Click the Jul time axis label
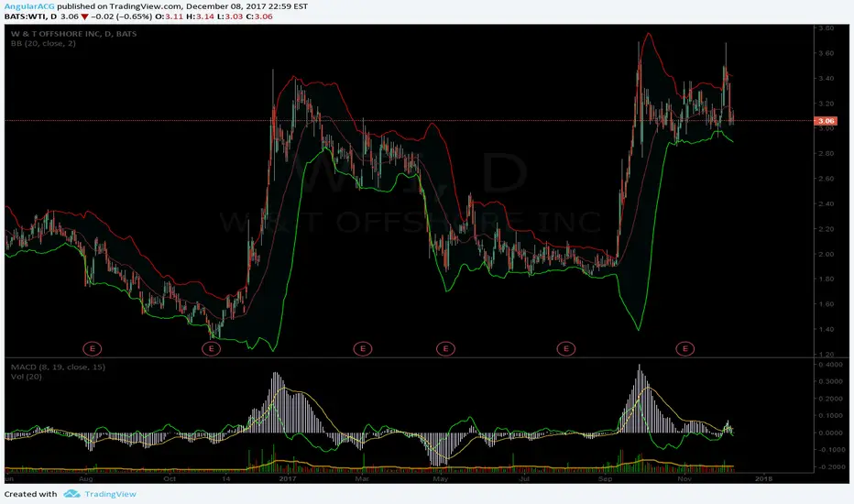 524,479
